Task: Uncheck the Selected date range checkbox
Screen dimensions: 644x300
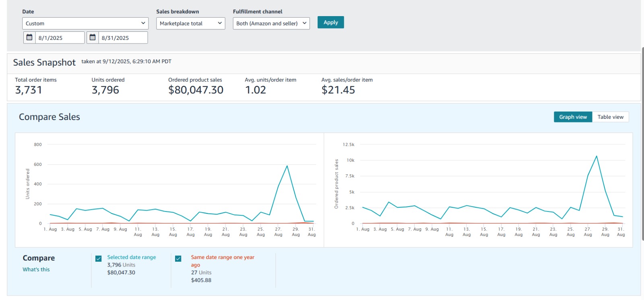Action: 99,259
